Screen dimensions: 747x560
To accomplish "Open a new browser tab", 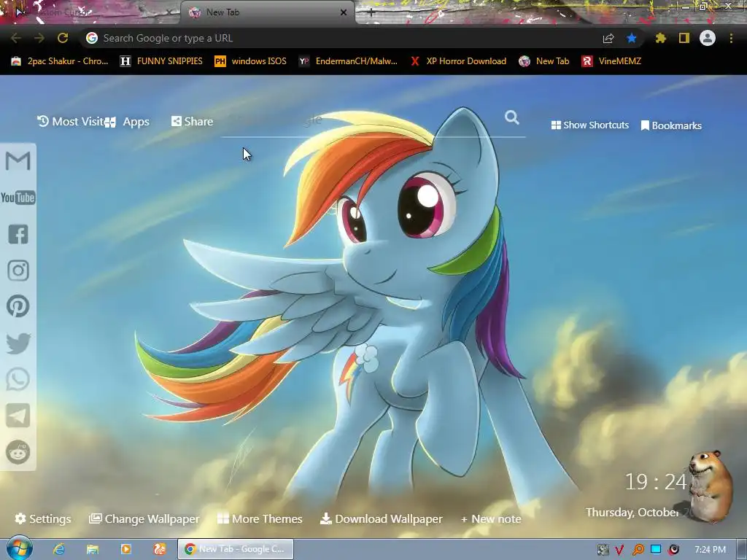I will [371, 13].
